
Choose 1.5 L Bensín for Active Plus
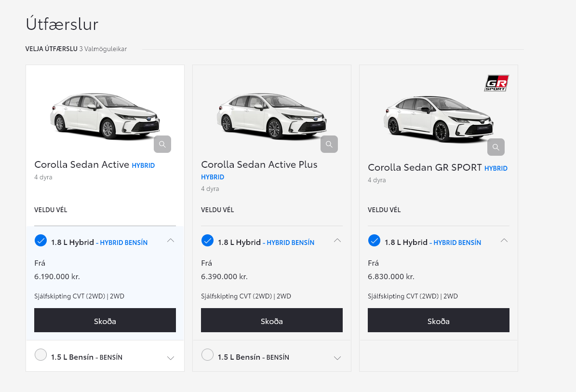pyautogui.click(x=208, y=355)
